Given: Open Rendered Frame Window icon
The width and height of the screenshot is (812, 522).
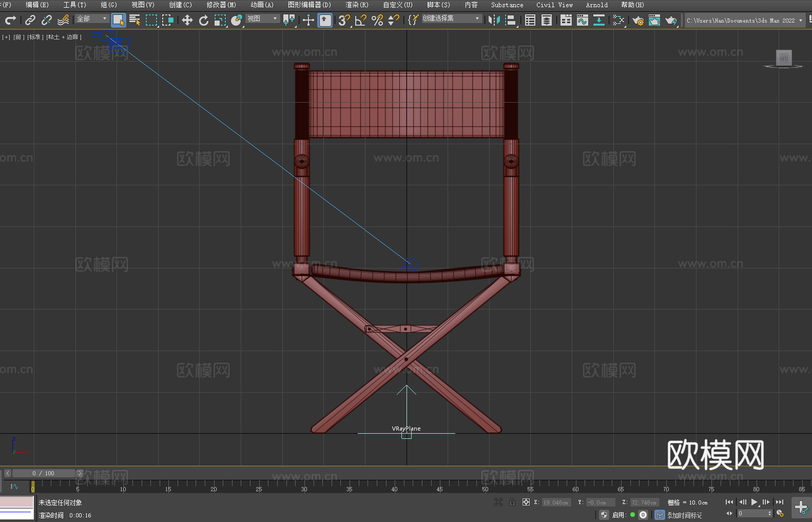Looking at the screenshot, I should click(654, 20).
